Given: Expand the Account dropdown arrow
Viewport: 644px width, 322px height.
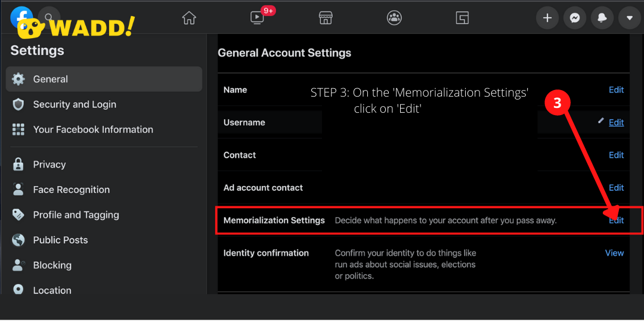Looking at the screenshot, I should point(629,18).
